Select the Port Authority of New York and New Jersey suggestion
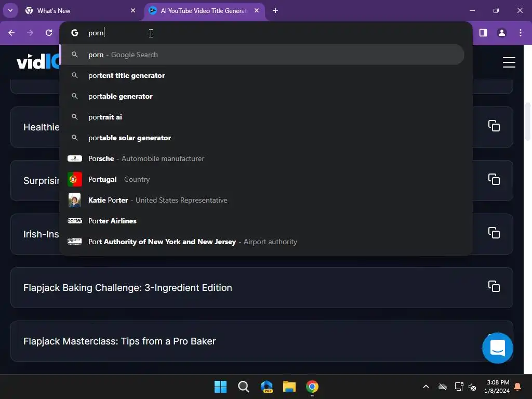The width and height of the screenshot is (532, 399). (262, 242)
